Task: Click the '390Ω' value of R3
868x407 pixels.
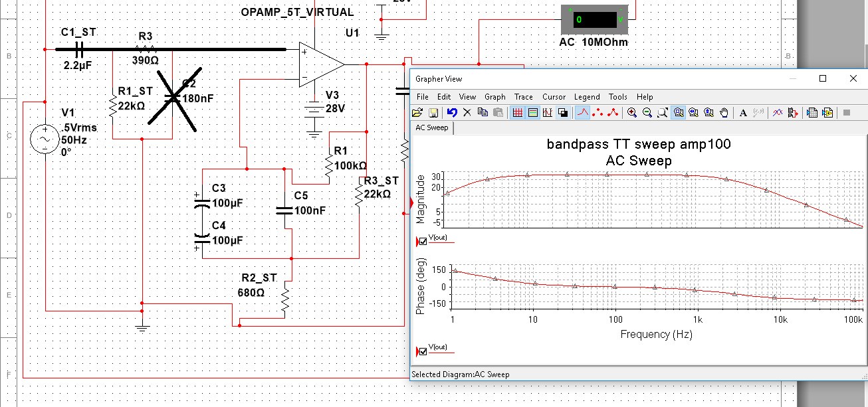Action: click(x=145, y=60)
